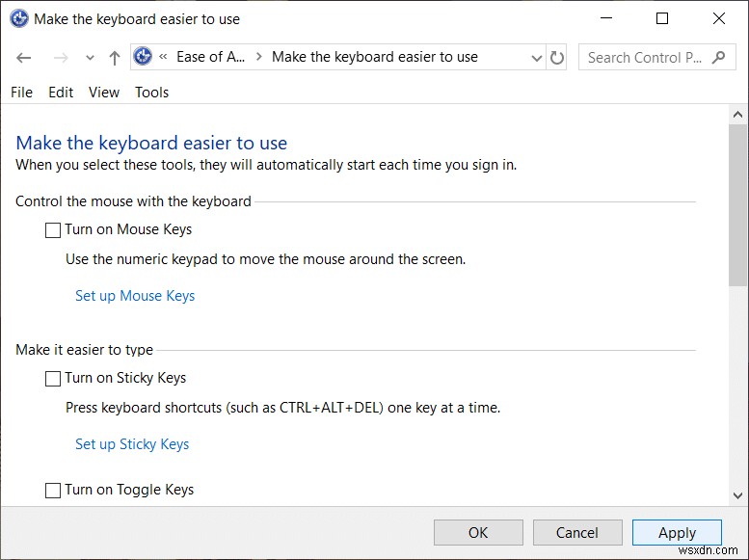749x560 pixels.
Task: Click the Search Control Panel field
Action: 656,57
